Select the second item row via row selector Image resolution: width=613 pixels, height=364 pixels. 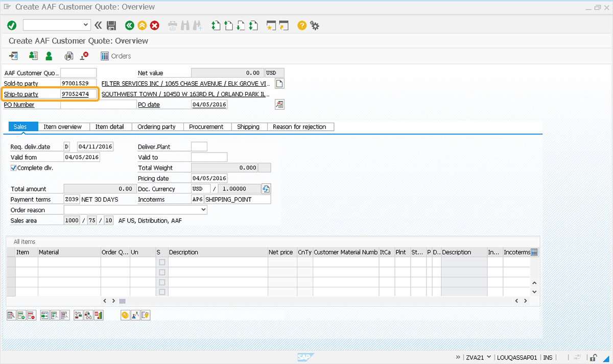pyautogui.click(x=11, y=272)
